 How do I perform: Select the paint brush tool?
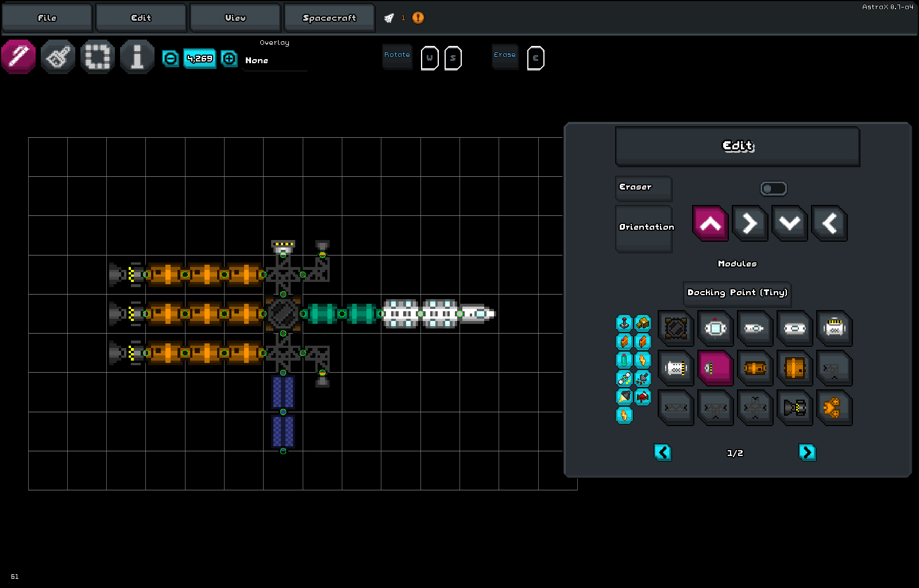click(58, 57)
